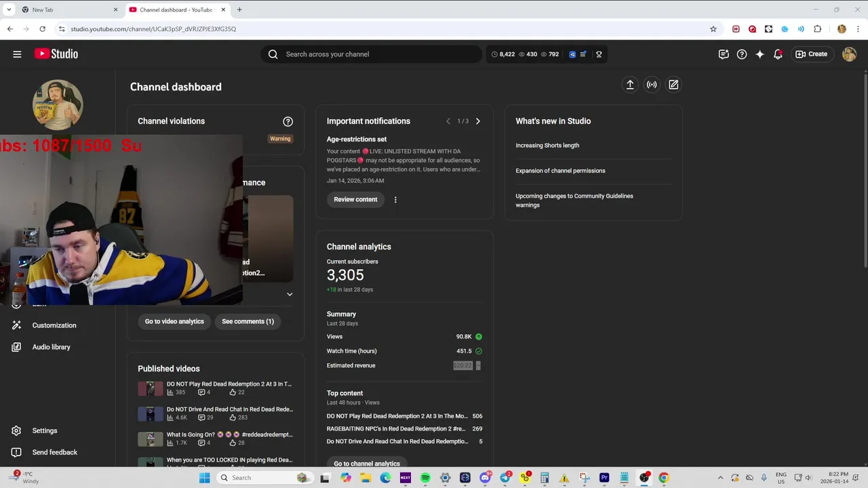Screen dimensions: 868x488
Task: Click Go to video analytics
Action: pos(174,321)
